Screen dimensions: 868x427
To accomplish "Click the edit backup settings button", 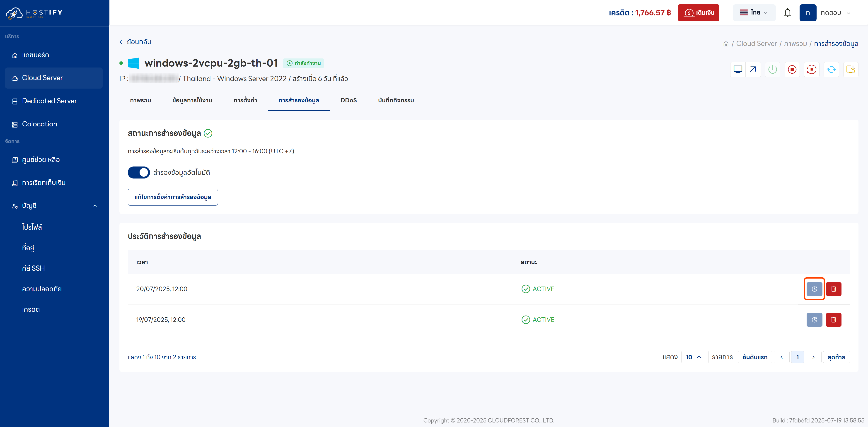I will coord(172,197).
